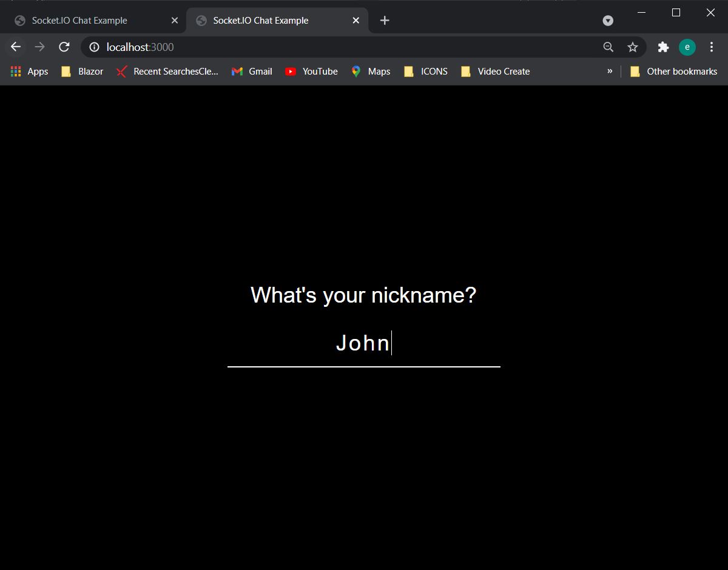Open the tab search dropdown arrow

tap(608, 21)
